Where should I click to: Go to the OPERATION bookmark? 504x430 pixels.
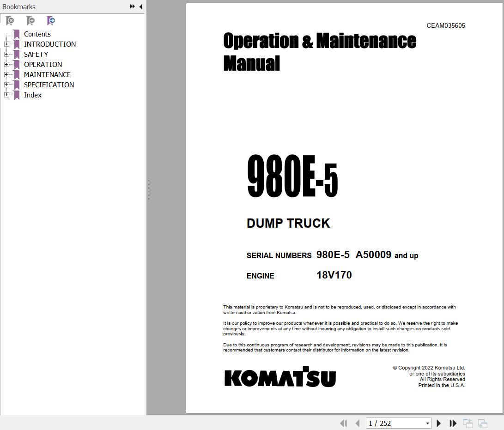point(43,65)
